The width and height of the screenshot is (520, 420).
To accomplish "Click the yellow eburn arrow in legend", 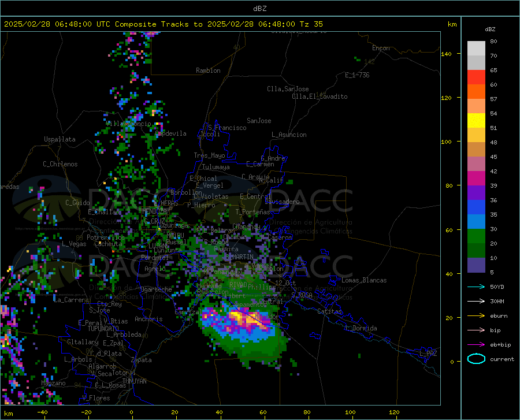I will (476, 316).
